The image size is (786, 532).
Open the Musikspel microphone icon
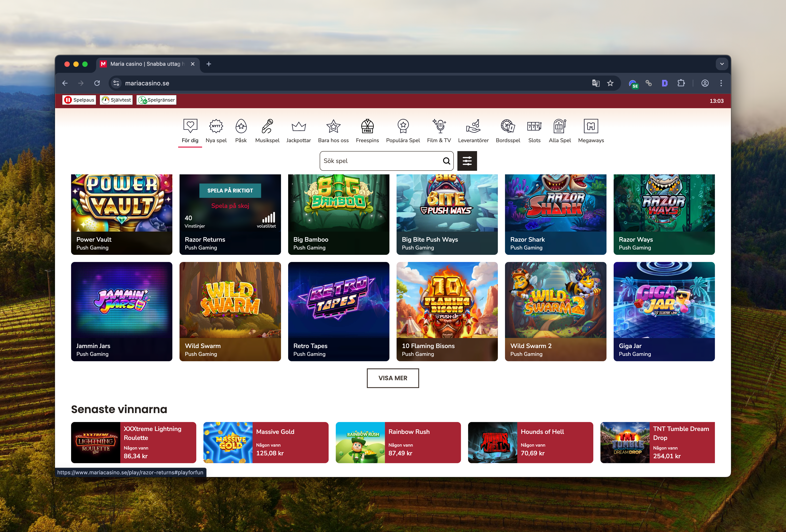tap(267, 126)
